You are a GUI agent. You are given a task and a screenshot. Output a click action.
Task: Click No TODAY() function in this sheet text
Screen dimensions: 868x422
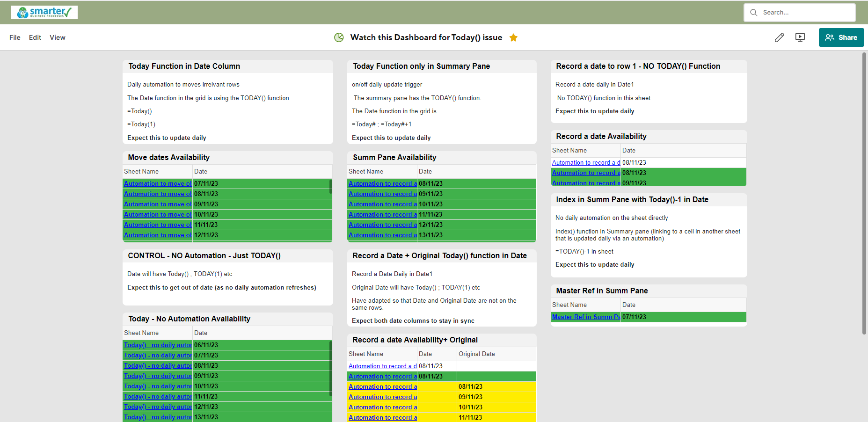pos(604,98)
